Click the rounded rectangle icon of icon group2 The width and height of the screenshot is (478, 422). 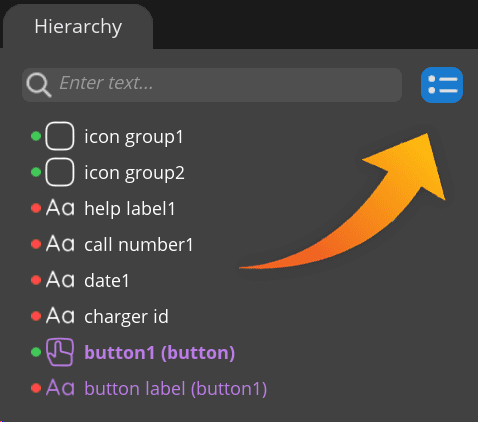pyautogui.click(x=60, y=172)
